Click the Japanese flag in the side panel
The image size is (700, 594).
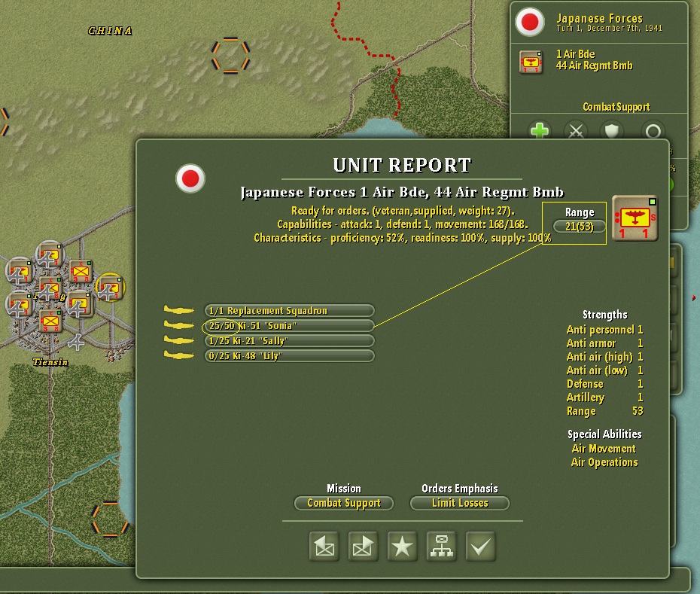tap(530, 22)
